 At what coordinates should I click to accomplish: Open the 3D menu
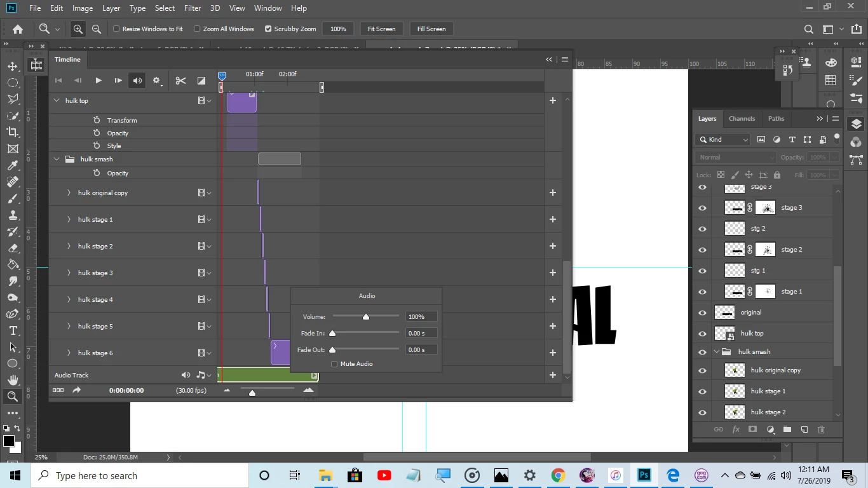215,8
